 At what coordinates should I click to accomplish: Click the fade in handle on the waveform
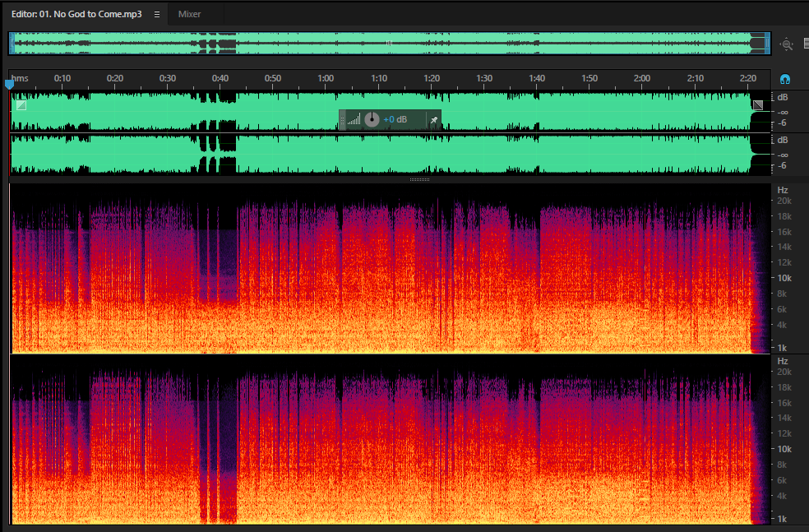(x=21, y=105)
